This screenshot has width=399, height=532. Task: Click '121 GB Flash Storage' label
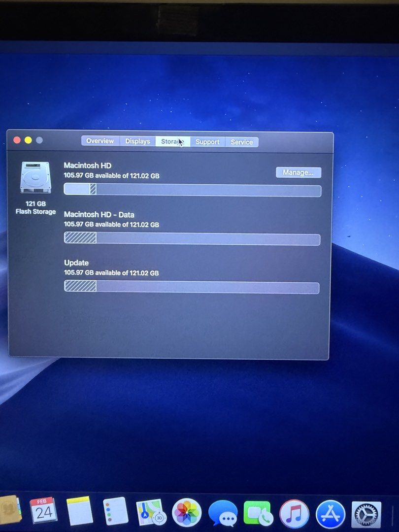pyautogui.click(x=35, y=208)
